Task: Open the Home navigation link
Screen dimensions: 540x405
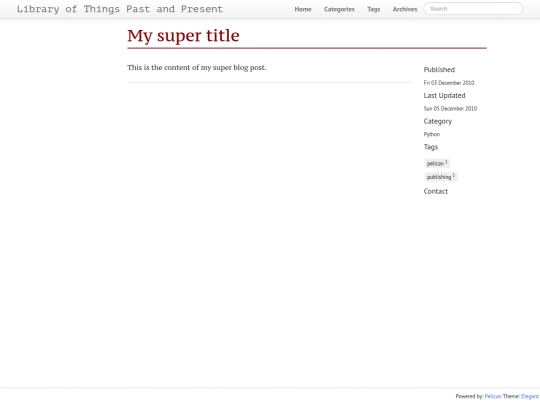Action: tap(303, 9)
